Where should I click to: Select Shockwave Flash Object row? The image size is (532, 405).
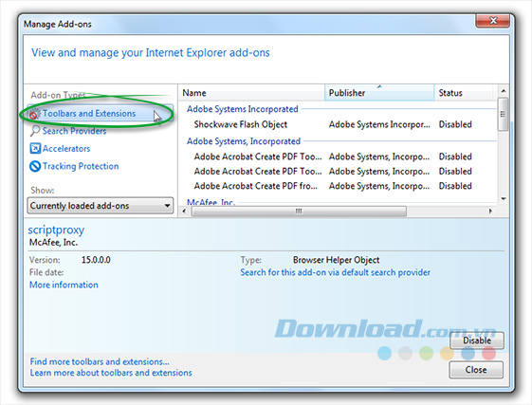pos(338,124)
